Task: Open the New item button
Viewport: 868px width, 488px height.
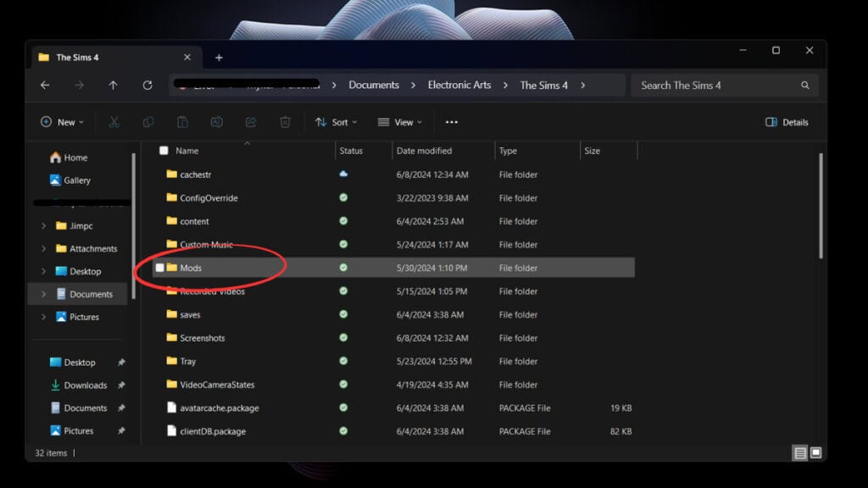Action: tap(60, 122)
